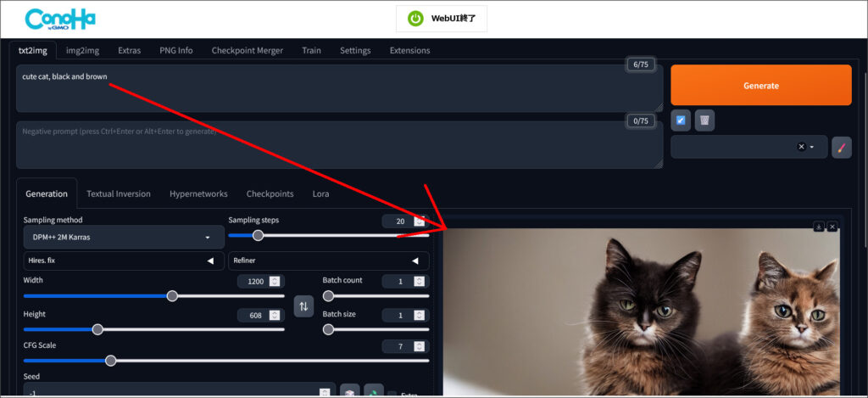Viewport: 868px width, 398px height.
Task: Open the styles dropdown arrow
Action: [811, 148]
